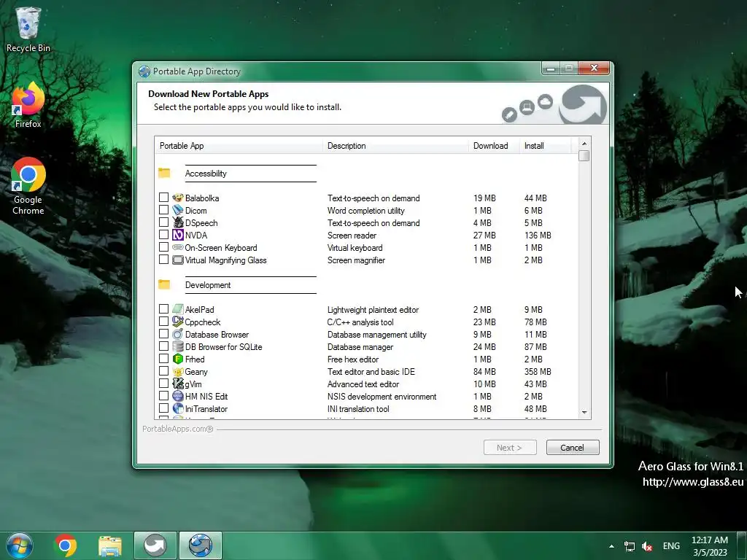Viewport: 747px width, 560px height.
Task: Tick the Virtual Magnifying Glass checkbox
Action: pos(163,259)
